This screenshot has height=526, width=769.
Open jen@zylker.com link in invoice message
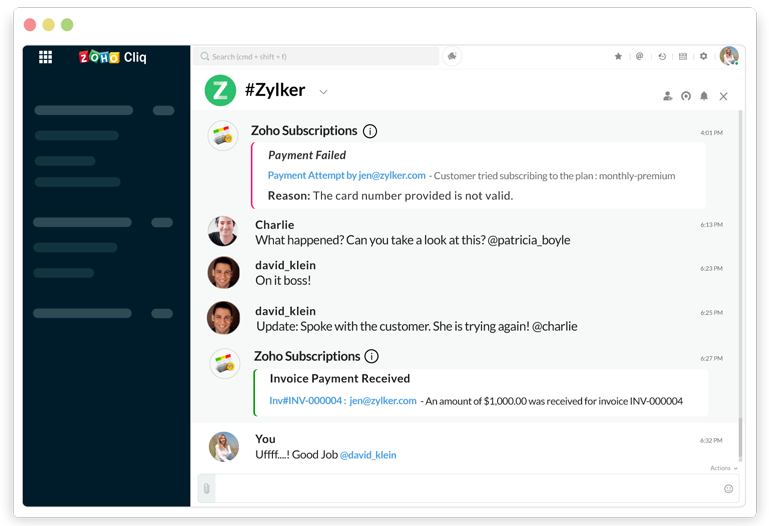(383, 401)
